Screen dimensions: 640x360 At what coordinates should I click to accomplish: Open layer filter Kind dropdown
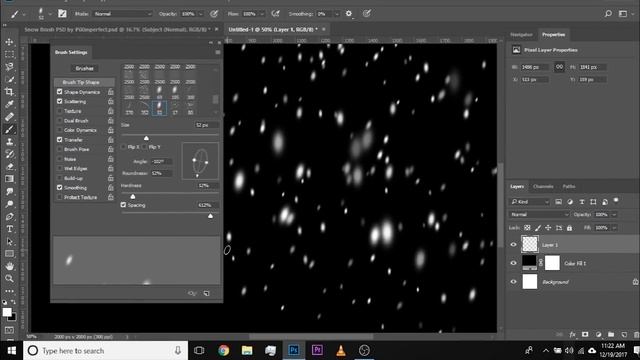530,202
